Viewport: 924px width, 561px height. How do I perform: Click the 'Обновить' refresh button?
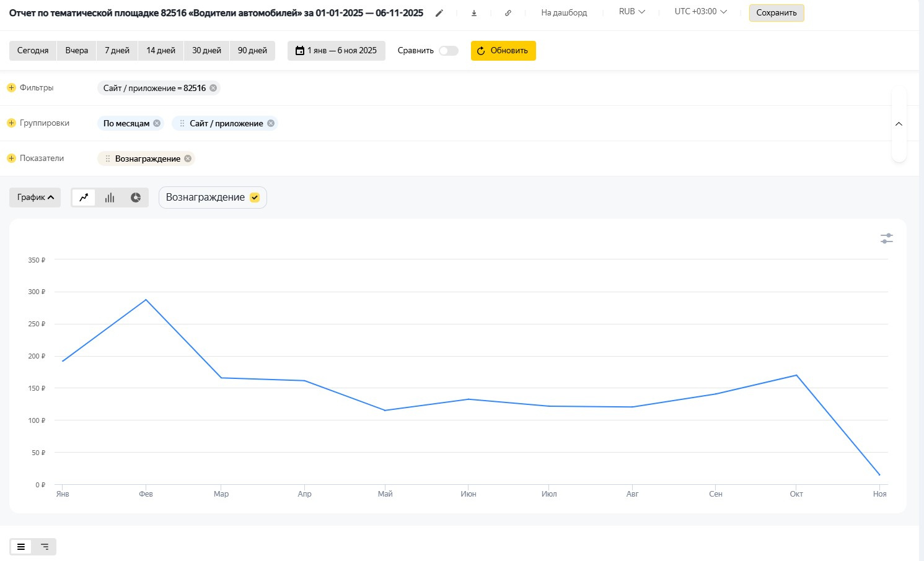click(x=503, y=51)
